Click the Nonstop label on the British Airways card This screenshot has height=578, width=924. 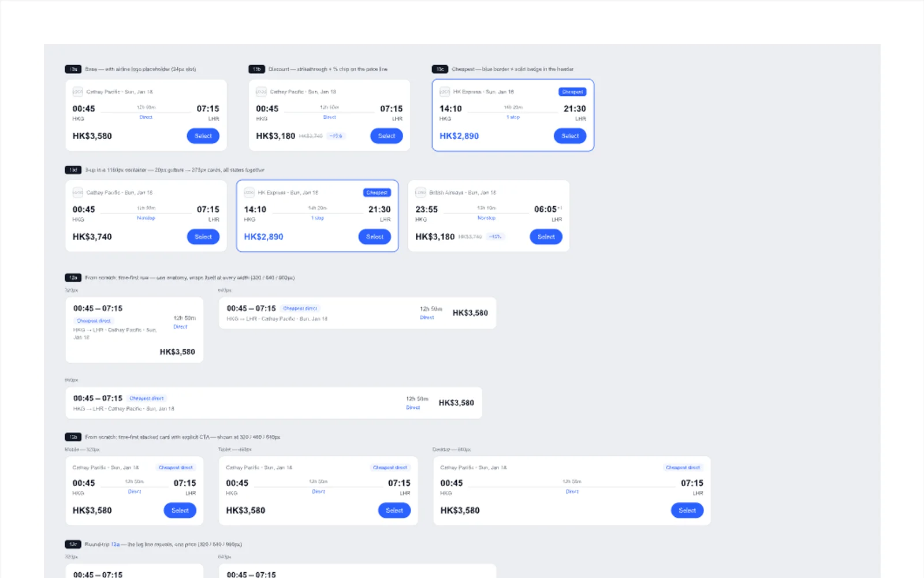tap(486, 218)
